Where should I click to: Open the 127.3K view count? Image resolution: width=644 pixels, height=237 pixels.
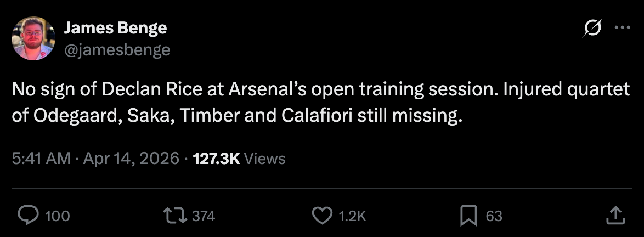pos(217,159)
